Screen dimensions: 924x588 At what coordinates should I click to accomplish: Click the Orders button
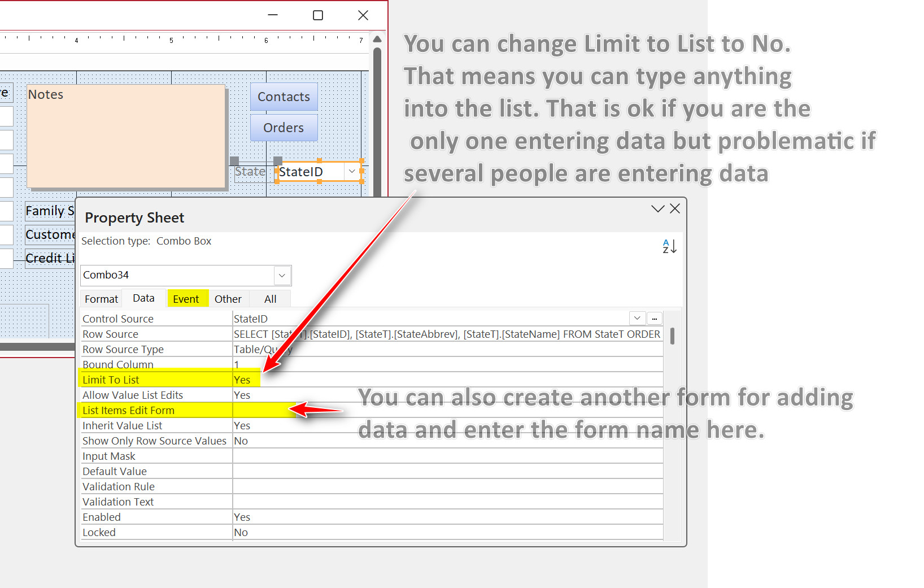tap(284, 127)
